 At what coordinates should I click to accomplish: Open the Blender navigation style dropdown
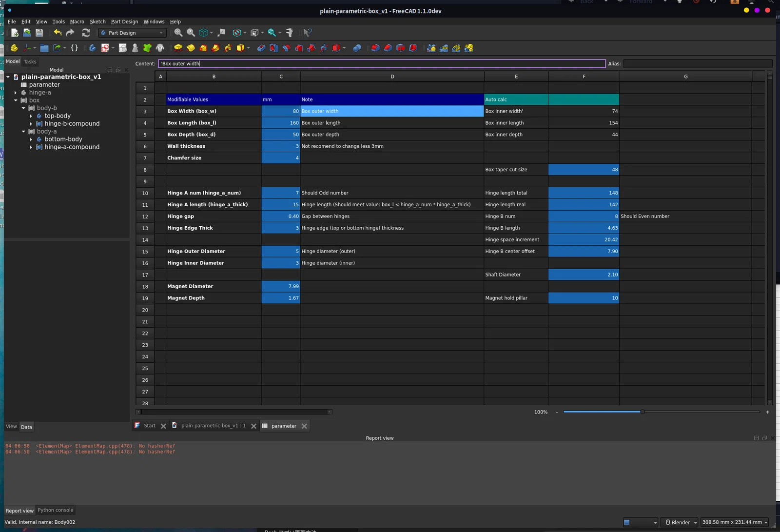tap(680, 522)
